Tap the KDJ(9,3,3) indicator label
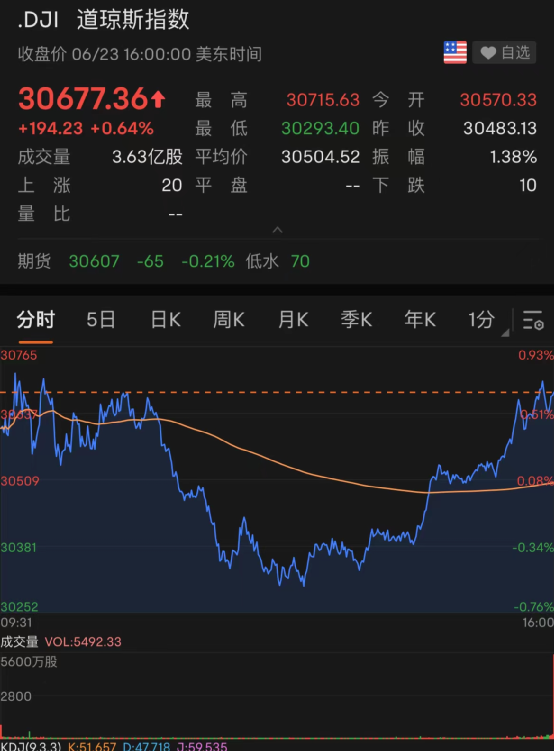The image size is (554, 751). (31, 746)
